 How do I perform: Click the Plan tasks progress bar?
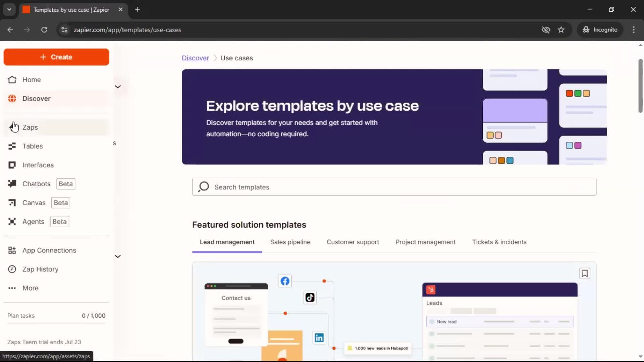[56, 323]
